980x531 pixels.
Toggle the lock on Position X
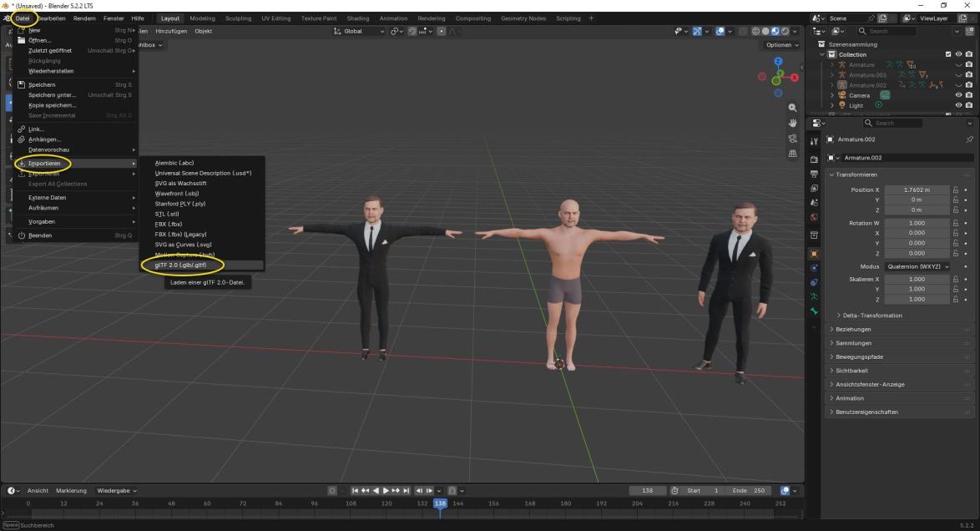pos(956,190)
